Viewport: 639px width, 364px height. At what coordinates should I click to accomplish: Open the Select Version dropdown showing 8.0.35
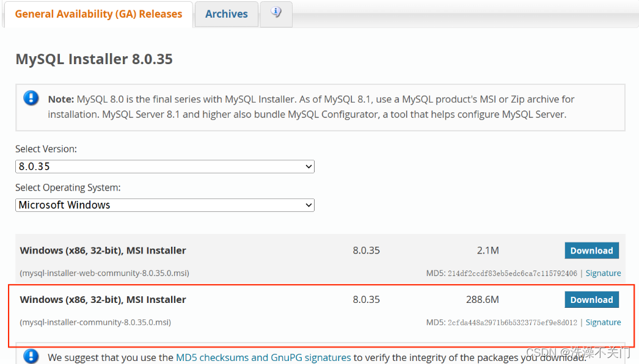(165, 166)
